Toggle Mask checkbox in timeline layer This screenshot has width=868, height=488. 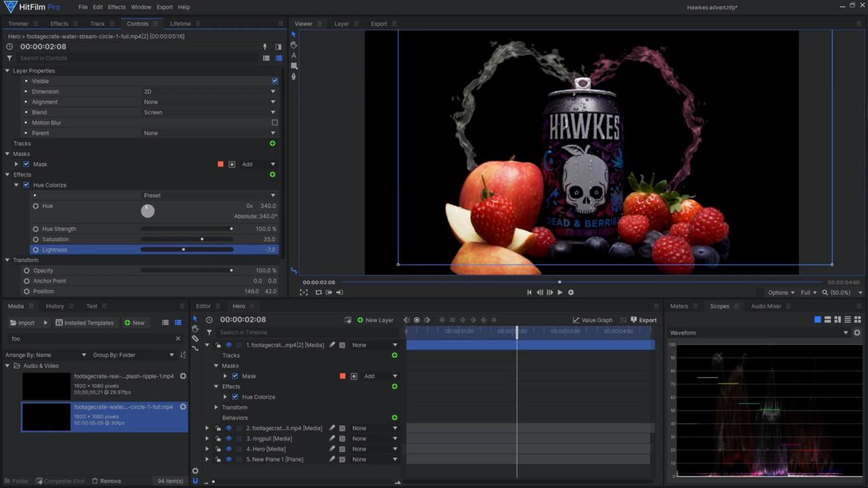(235, 376)
